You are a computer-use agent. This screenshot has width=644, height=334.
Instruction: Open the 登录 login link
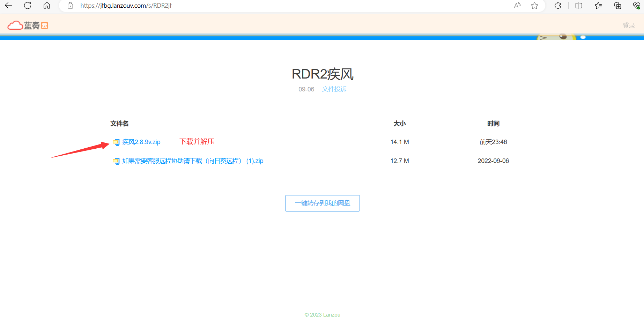[629, 25]
